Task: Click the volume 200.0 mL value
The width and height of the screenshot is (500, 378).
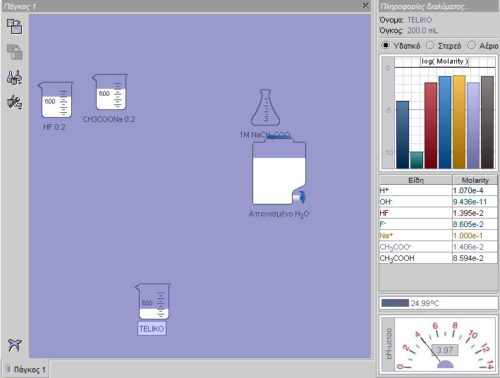Action: coord(422,30)
